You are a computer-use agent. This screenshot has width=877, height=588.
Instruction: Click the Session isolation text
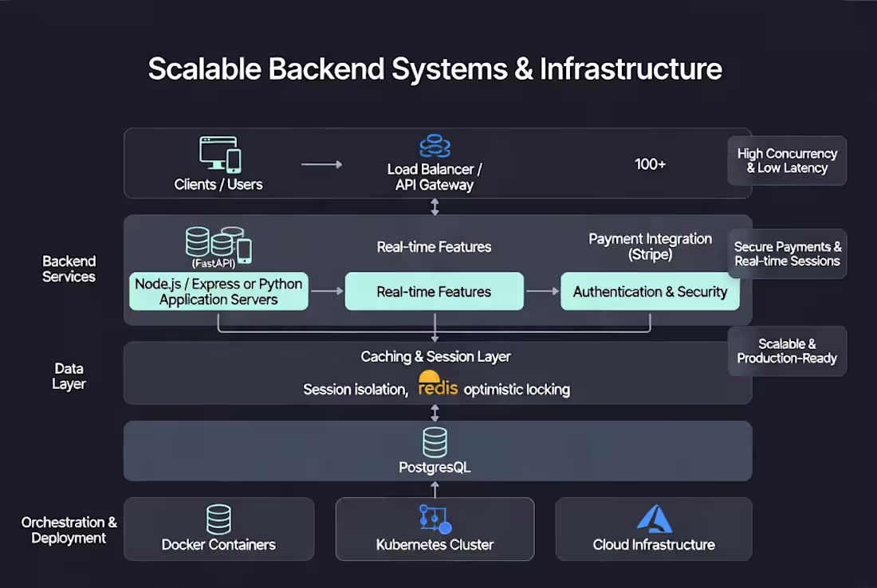tap(356, 389)
